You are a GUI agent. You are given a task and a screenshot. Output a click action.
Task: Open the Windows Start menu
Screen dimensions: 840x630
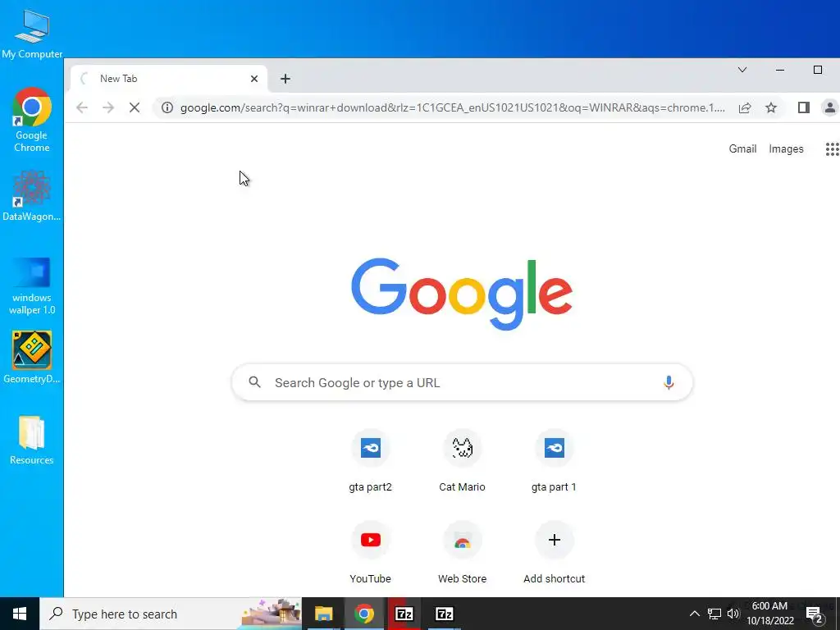click(x=20, y=614)
